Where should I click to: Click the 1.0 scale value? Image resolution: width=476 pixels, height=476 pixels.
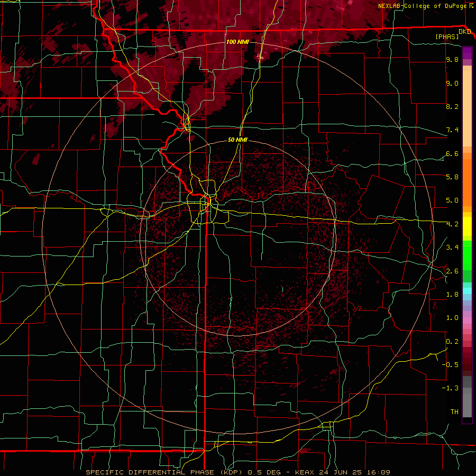pyautogui.click(x=452, y=318)
